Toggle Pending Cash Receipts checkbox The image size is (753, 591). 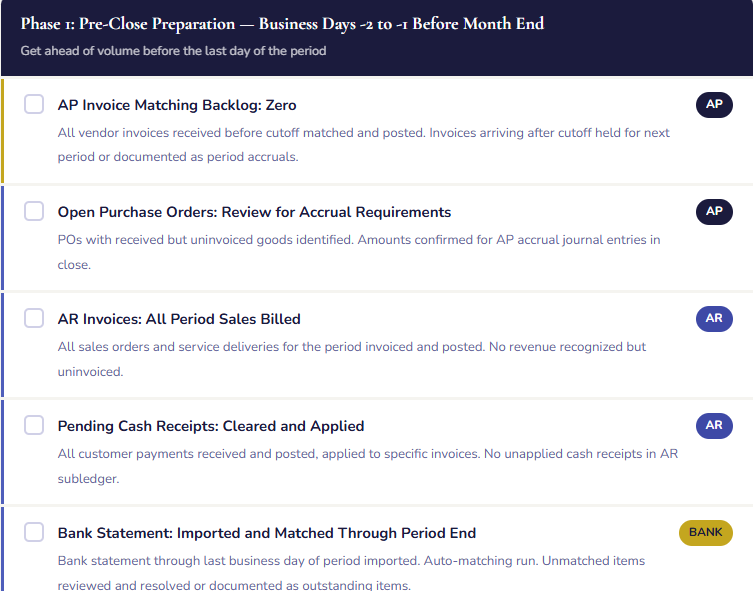pyautogui.click(x=34, y=426)
